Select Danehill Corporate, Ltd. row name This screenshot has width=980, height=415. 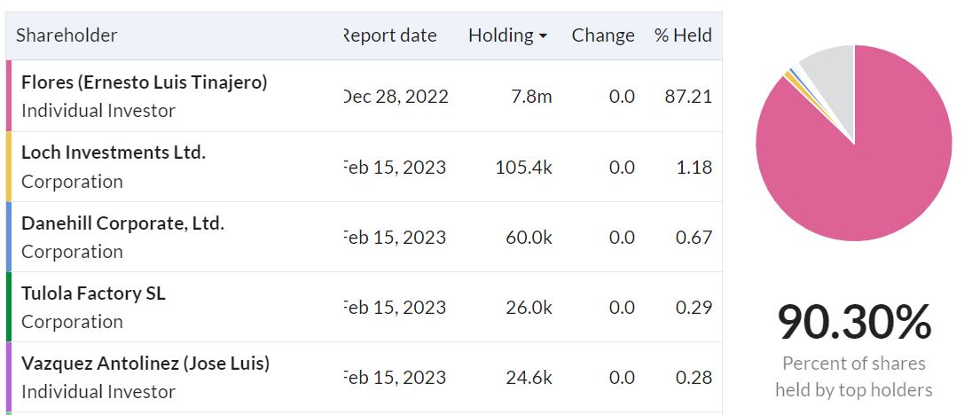click(x=122, y=223)
